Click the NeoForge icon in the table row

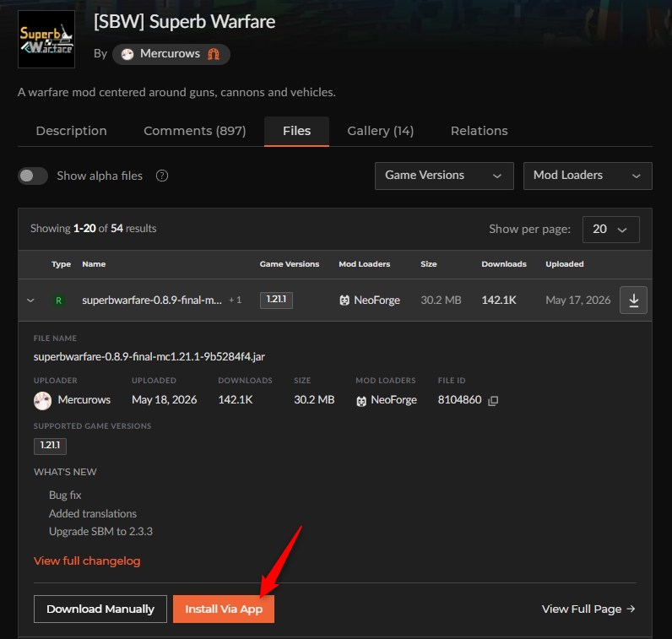tap(344, 301)
